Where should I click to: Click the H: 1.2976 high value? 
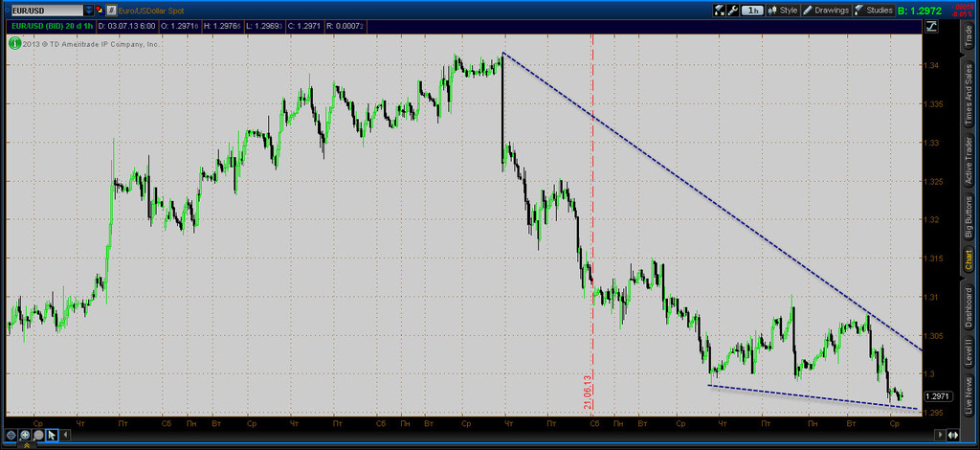222,26
